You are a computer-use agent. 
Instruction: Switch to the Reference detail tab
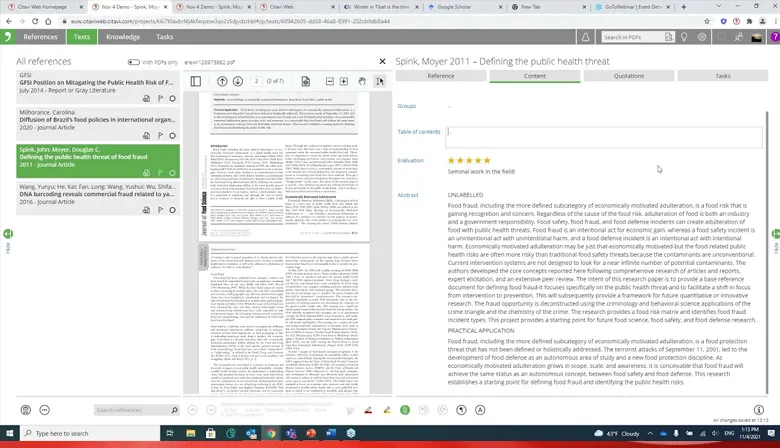[x=441, y=76]
